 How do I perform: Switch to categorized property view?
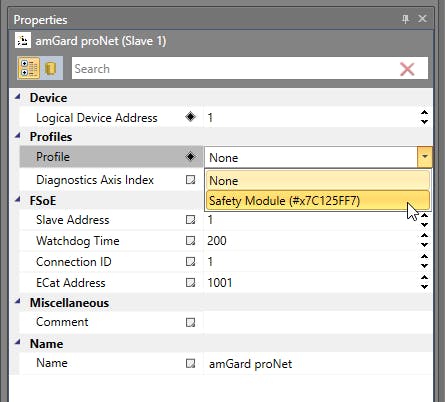pos(29,68)
